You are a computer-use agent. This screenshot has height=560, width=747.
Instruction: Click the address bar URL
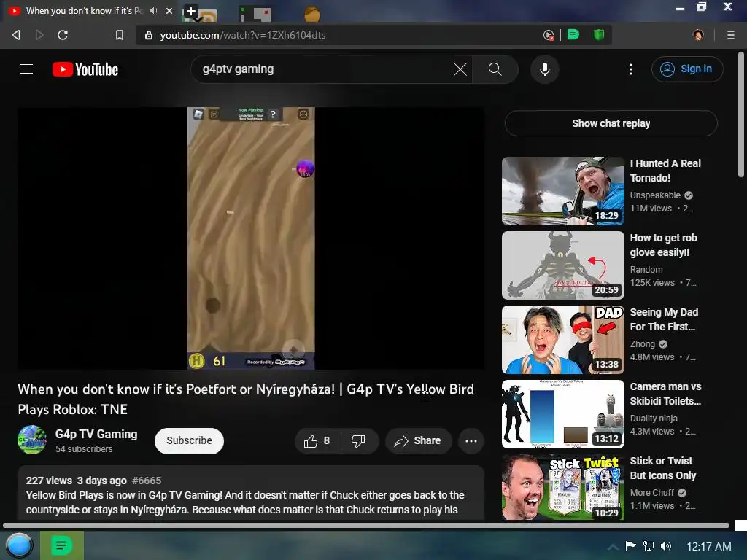pyautogui.click(x=242, y=35)
